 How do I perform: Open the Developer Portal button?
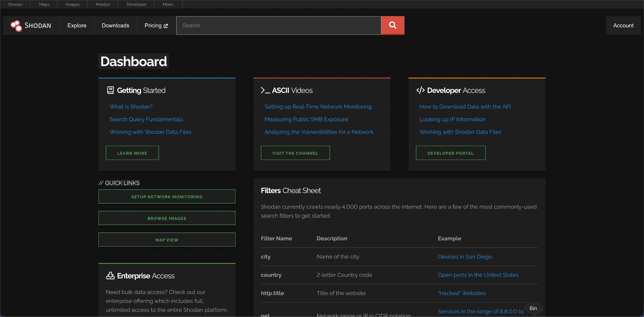pos(450,153)
